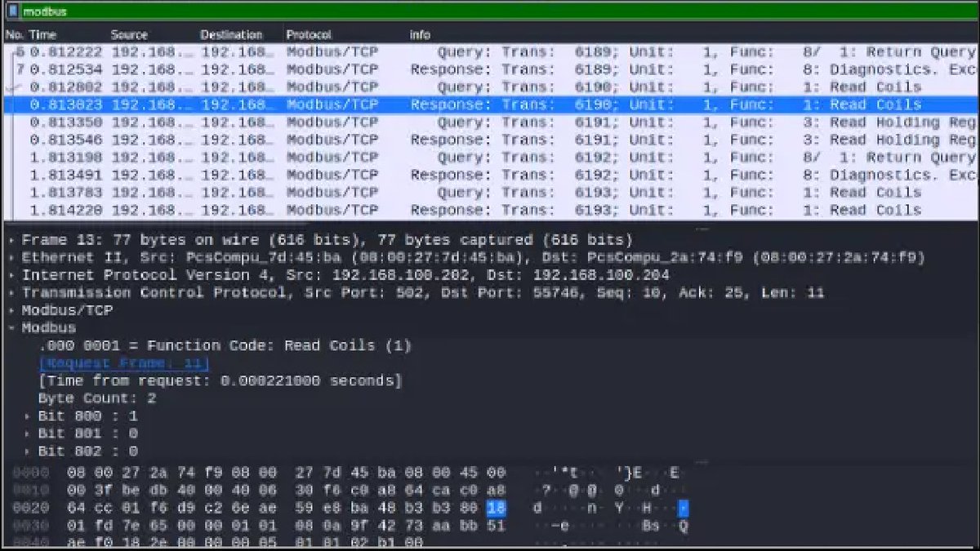Select the Function Code: Read Coils line
Screen dimensions: 980x551
(x=225, y=346)
